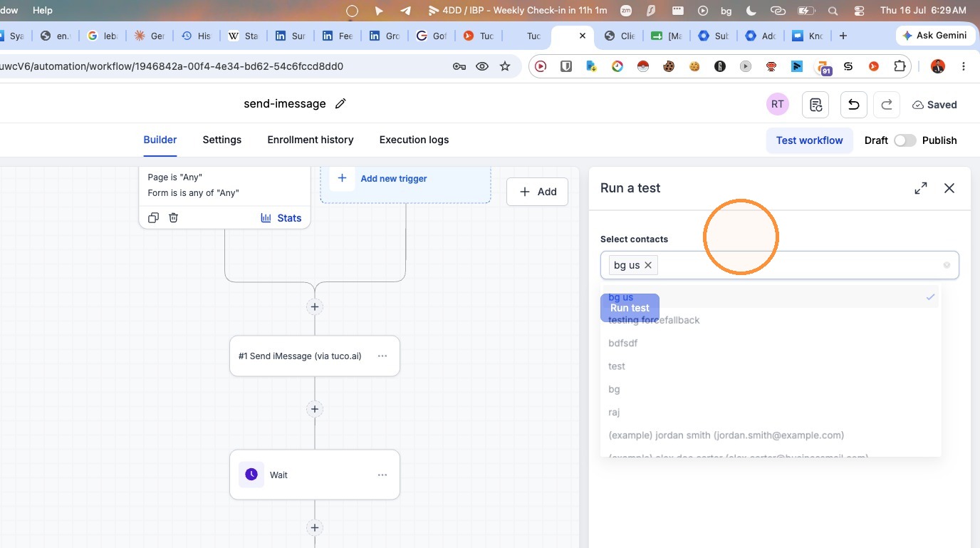Click the duplicate trigger icon
Screen dimensions: 980x548
tap(153, 218)
